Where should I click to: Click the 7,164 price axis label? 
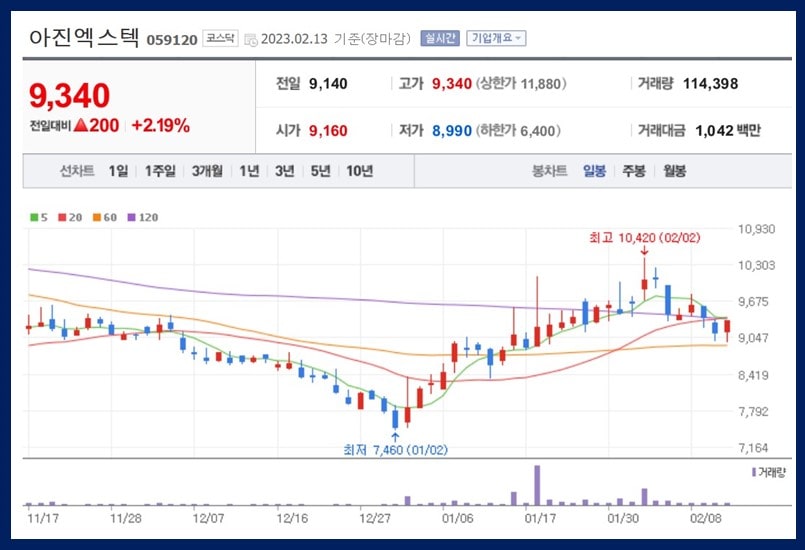click(753, 448)
